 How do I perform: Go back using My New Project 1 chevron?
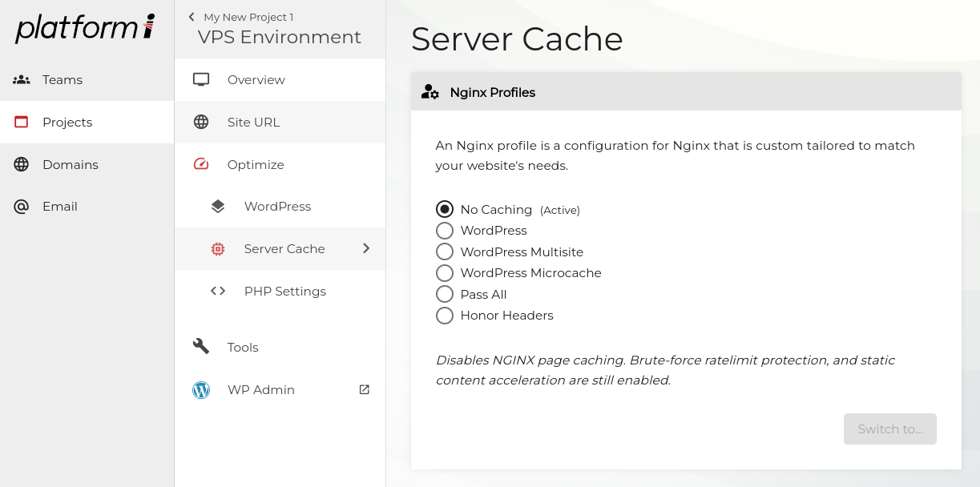192,17
